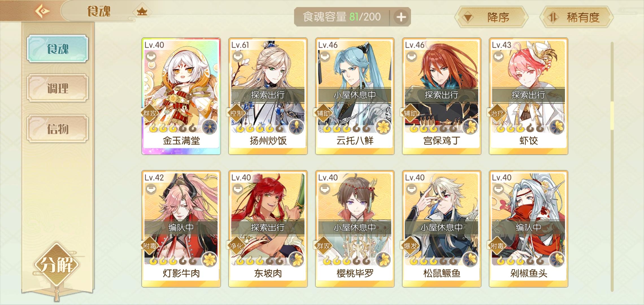Viewport: 644px width, 305px height.
Task: Go back using the top-left arrow icon
Action: [42, 11]
